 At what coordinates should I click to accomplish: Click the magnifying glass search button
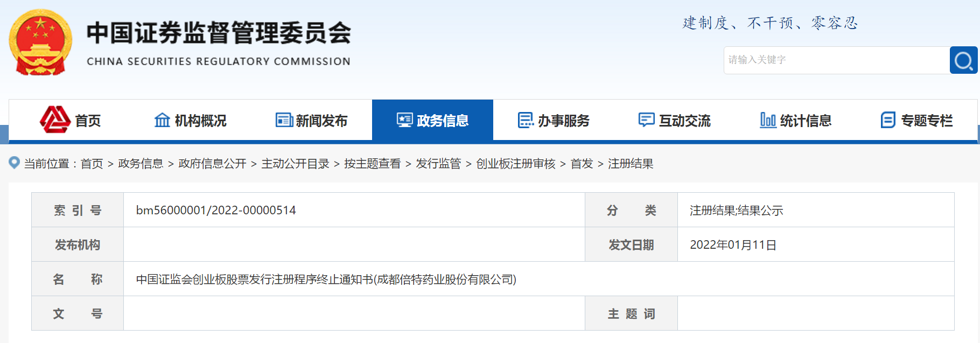[x=963, y=60]
